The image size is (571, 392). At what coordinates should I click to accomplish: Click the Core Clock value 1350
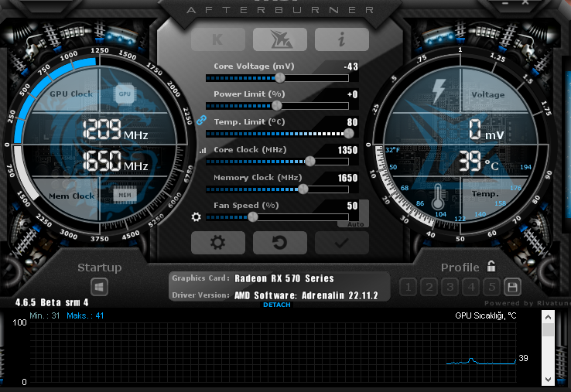point(347,150)
